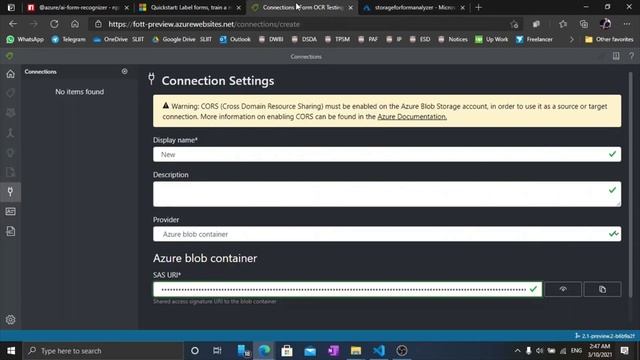Open browser Collections button
The height and width of the screenshot is (360, 640).
click(584, 24)
